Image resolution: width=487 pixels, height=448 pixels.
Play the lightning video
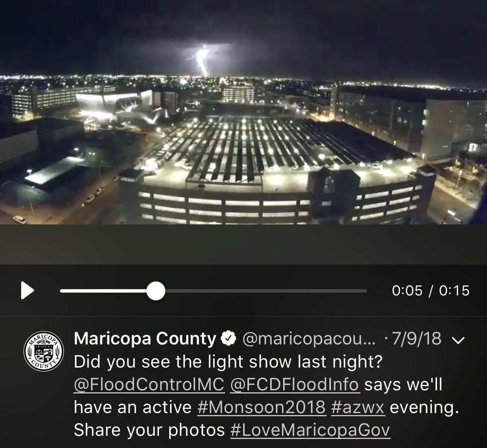[27, 291]
